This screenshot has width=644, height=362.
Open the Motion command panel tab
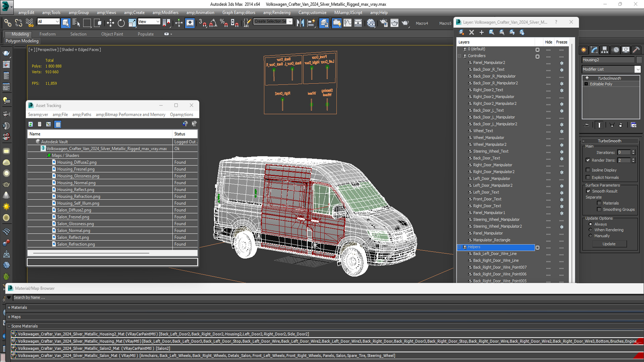pos(615,50)
